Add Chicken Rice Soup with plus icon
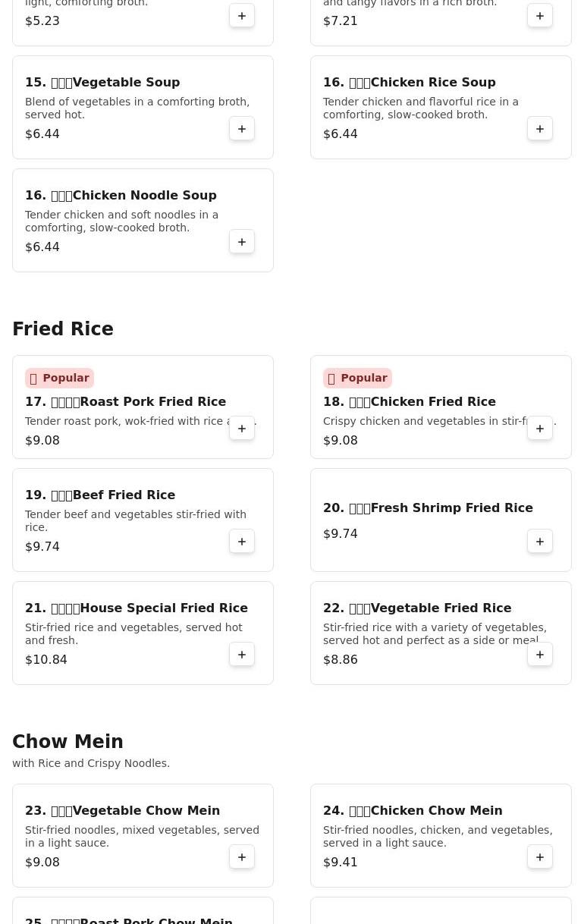Screen dimensions: 584x924 (x=540, y=129)
